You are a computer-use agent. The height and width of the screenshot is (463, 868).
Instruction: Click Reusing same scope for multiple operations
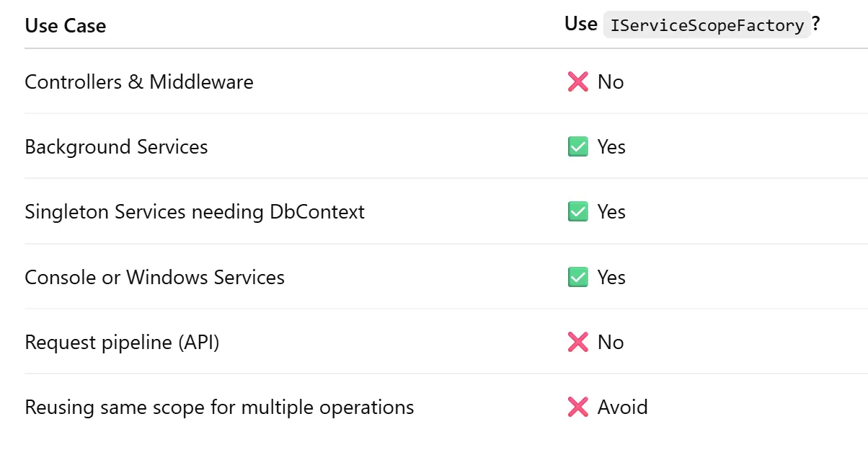(x=219, y=407)
